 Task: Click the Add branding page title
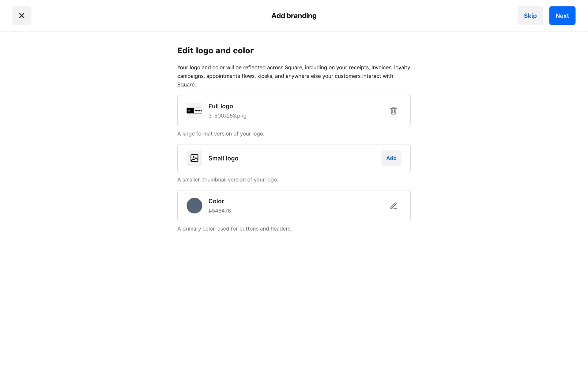[x=294, y=16]
